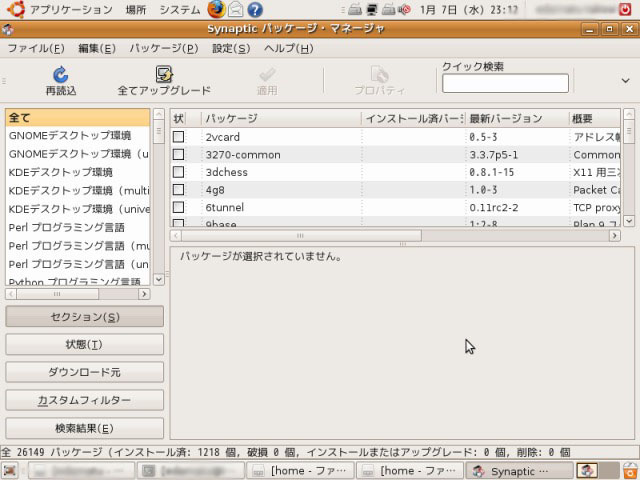The width and height of the screenshot is (640, 480).
Task: Click version 3.3.7p5-1 cell
Action: (493, 155)
